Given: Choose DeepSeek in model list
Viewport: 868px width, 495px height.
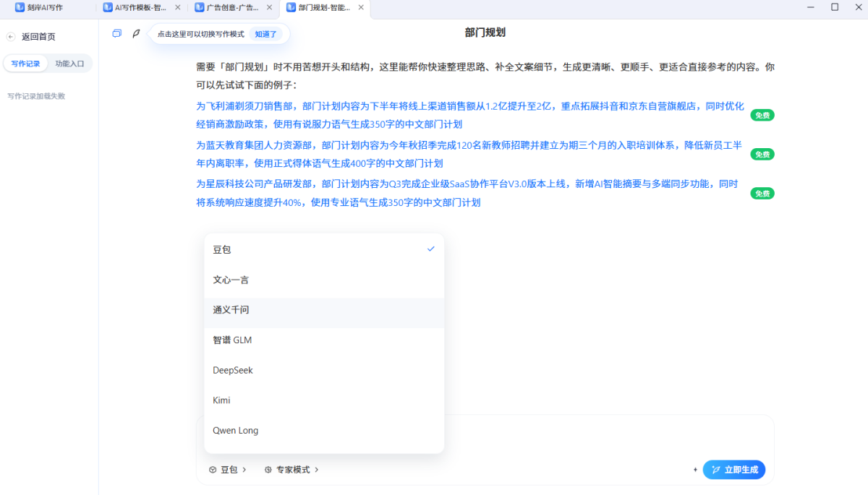Looking at the screenshot, I should tap(324, 370).
